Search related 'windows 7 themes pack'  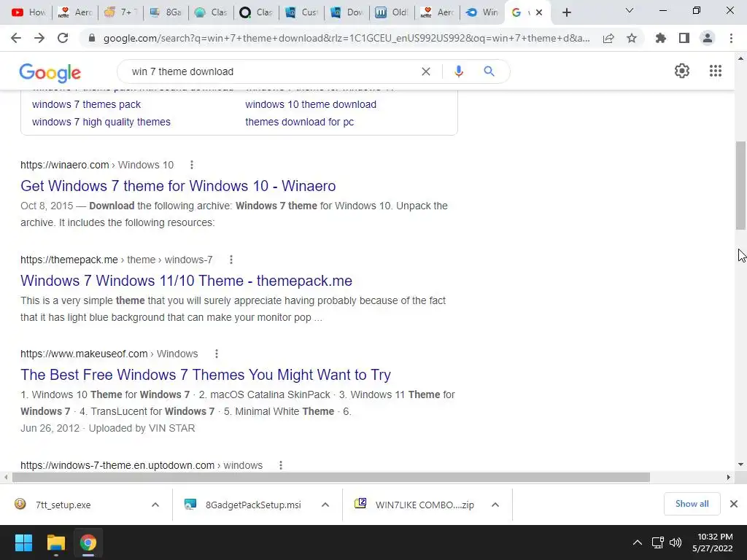[x=86, y=104]
